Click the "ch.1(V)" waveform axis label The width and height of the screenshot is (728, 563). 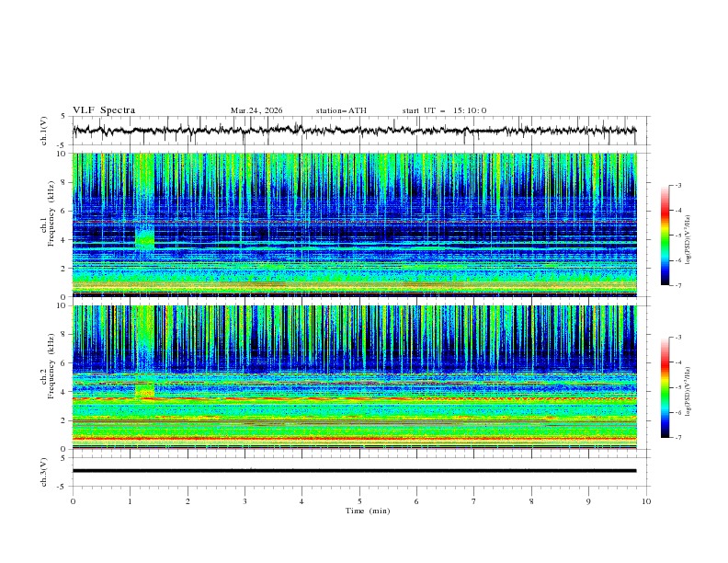click(44, 131)
